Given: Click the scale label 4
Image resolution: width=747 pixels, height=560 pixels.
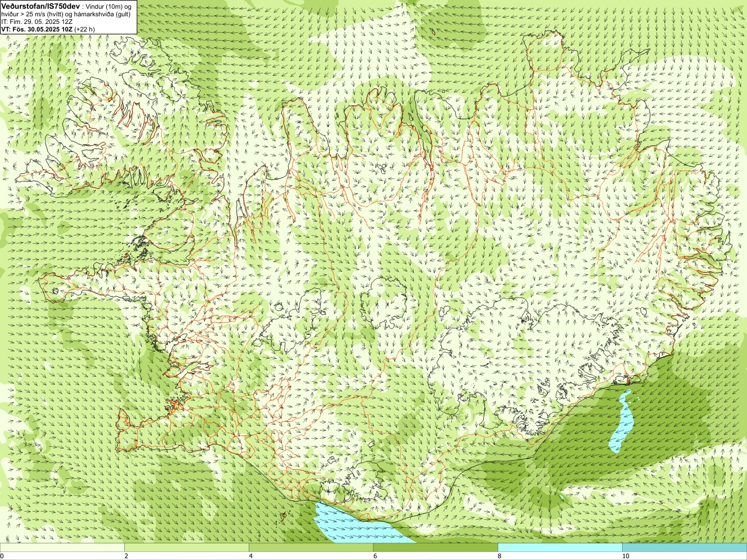Looking at the screenshot, I should click(250, 556).
